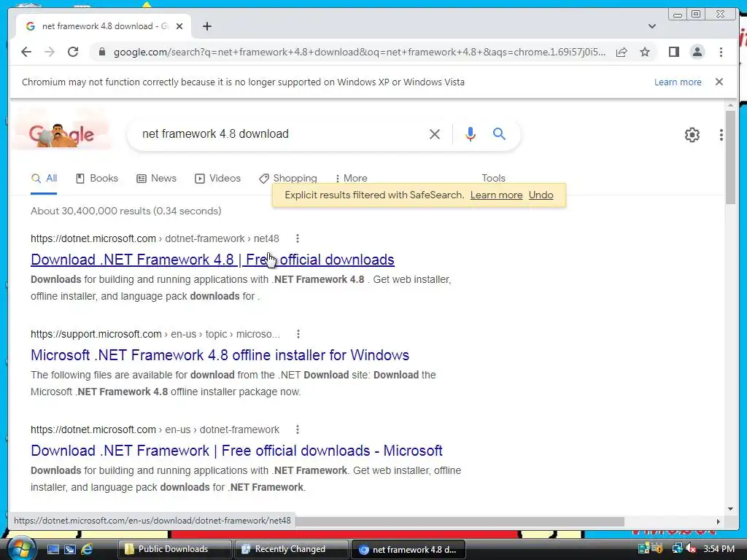Switch to the Books tab
747x560 pixels.
(x=97, y=179)
